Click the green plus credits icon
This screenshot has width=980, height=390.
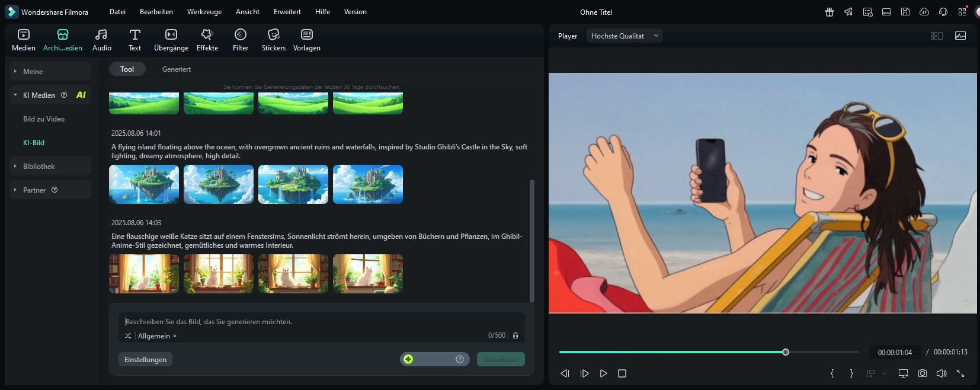pyautogui.click(x=408, y=359)
